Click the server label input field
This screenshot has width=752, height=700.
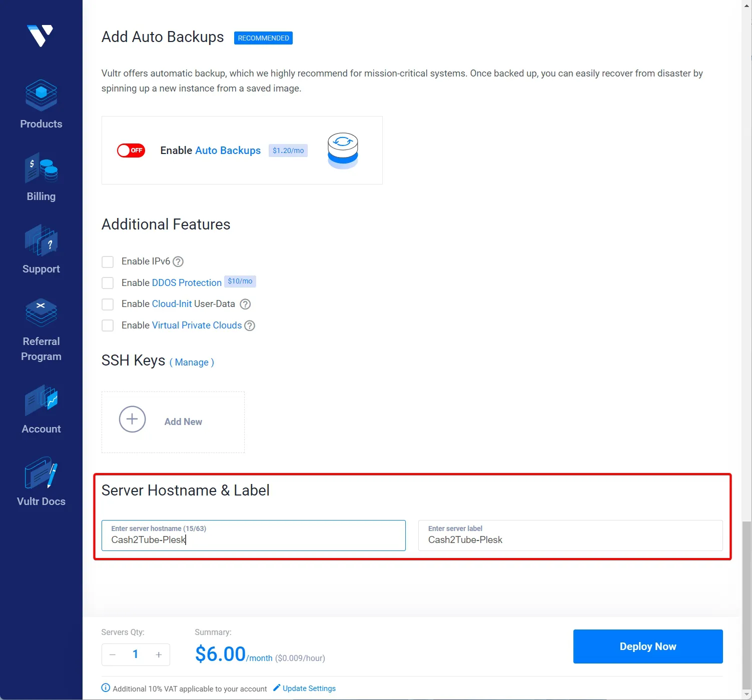570,535
